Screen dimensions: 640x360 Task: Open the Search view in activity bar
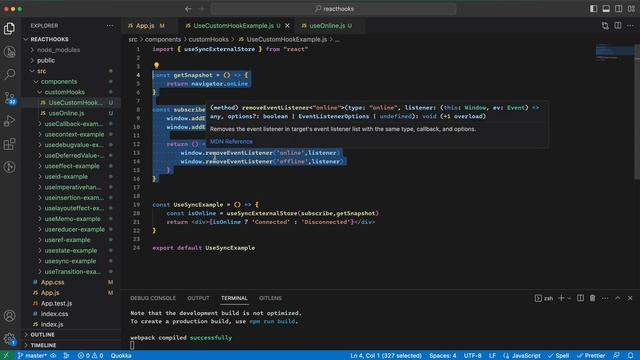coord(9,74)
